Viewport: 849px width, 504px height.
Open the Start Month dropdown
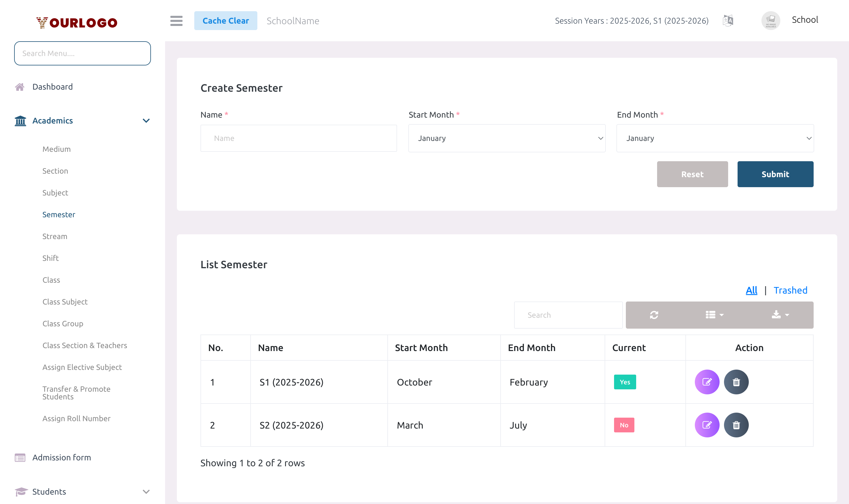[506, 138]
